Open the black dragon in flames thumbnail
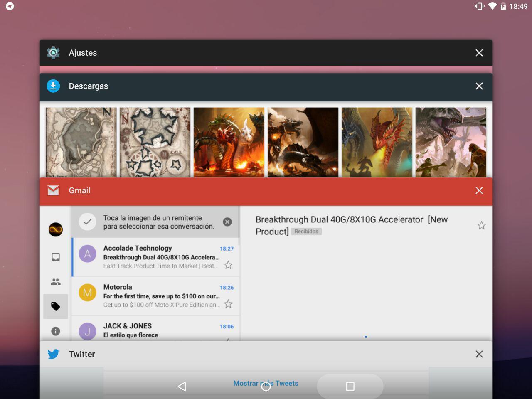 click(x=303, y=143)
